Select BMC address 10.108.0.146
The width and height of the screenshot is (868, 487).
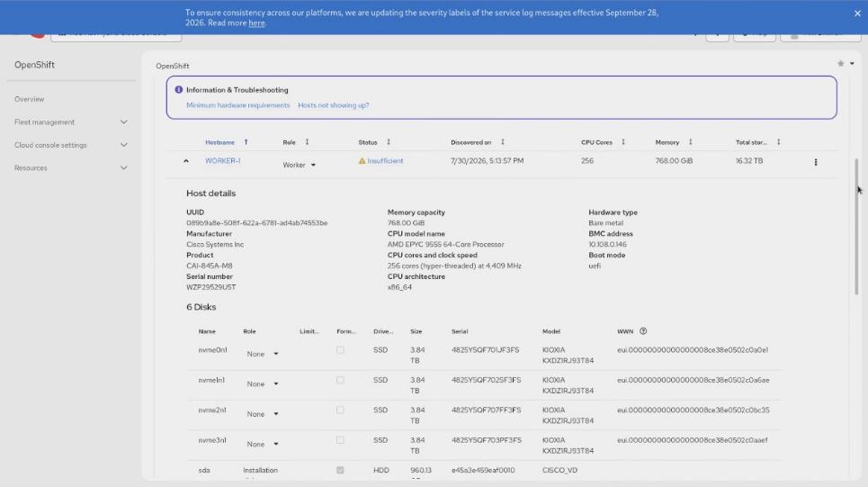(607, 244)
